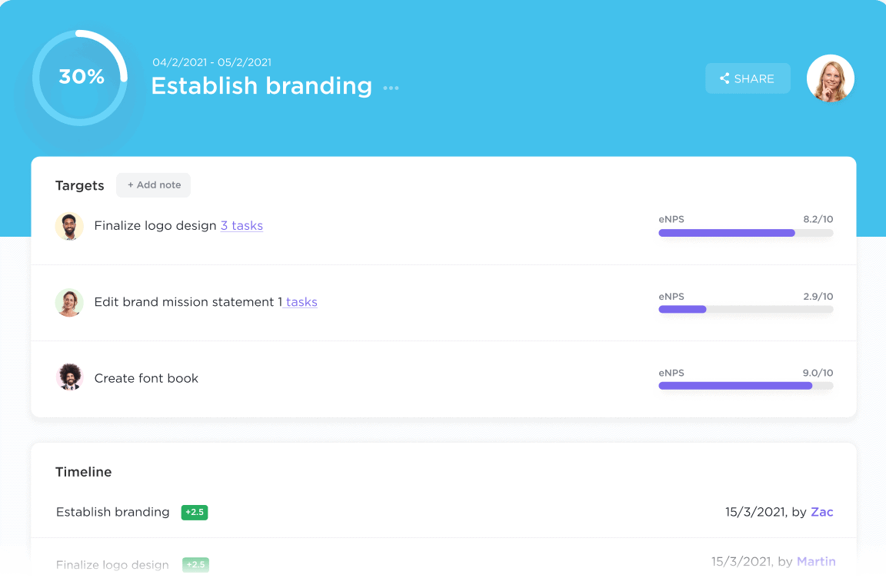Click the date range 04/2/2021 - 05/2/2021
Viewport: 886px width, 588px height.
click(x=212, y=62)
